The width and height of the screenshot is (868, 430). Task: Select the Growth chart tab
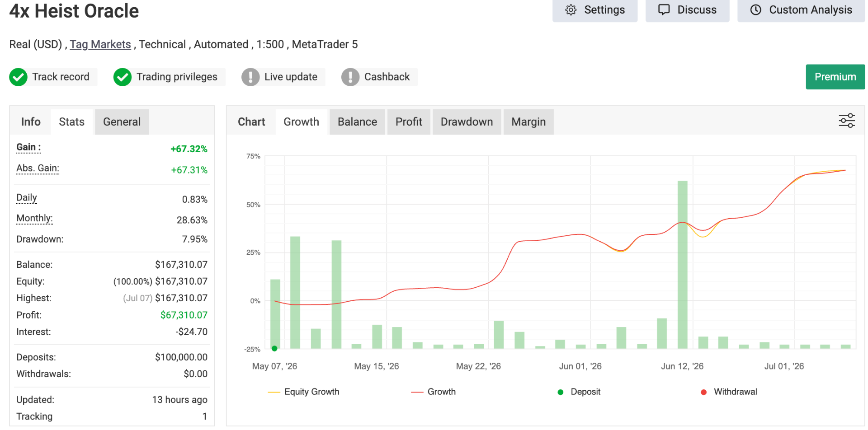(x=301, y=122)
